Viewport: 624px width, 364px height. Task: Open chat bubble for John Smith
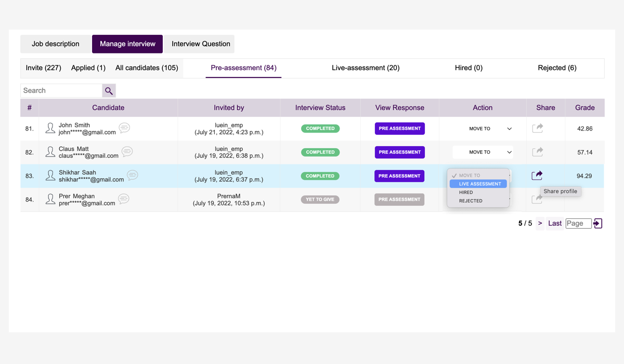[124, 128]
